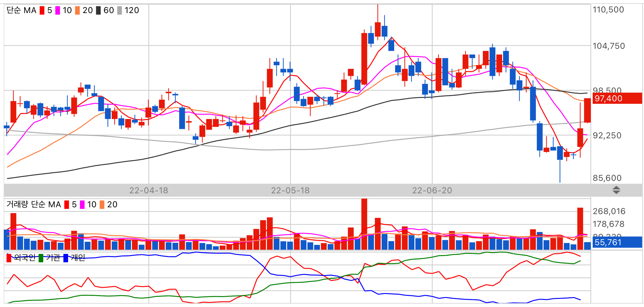Click the red volume MA 5 swatch
This screenshot has height=307, width=644.
pos(67,205)
